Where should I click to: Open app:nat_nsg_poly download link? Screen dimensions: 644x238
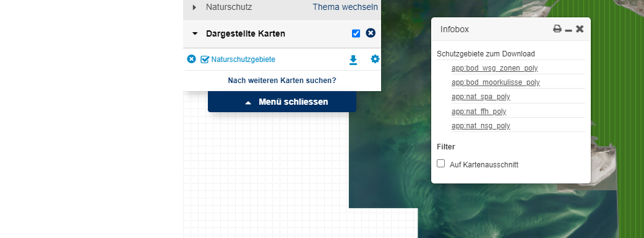pyautogui.click(x=481, y=126)
